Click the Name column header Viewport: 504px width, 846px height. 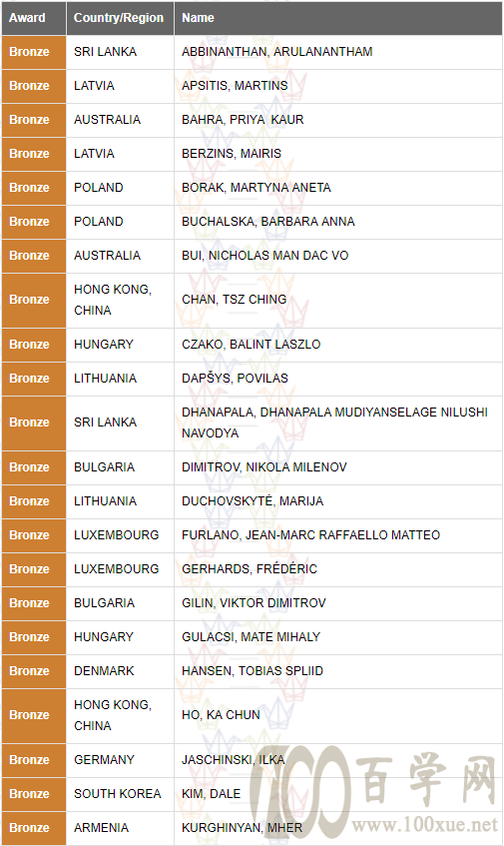coord(198,18)
